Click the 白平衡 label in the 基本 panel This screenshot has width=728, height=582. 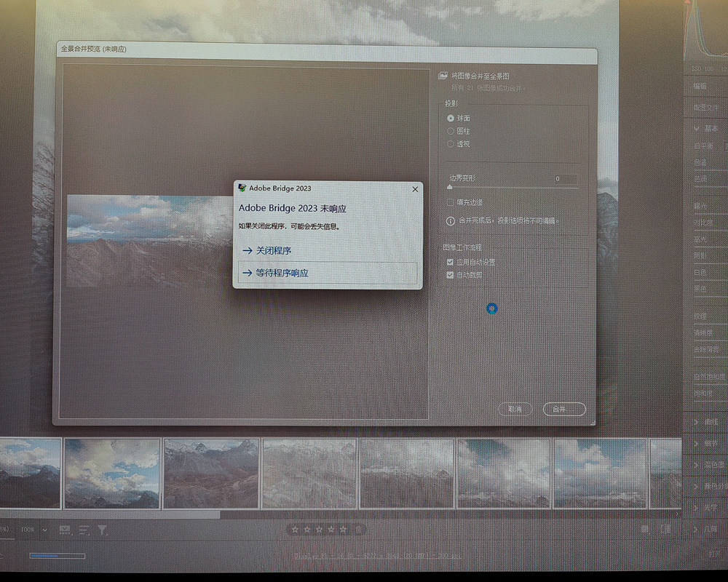click(703, 145)
